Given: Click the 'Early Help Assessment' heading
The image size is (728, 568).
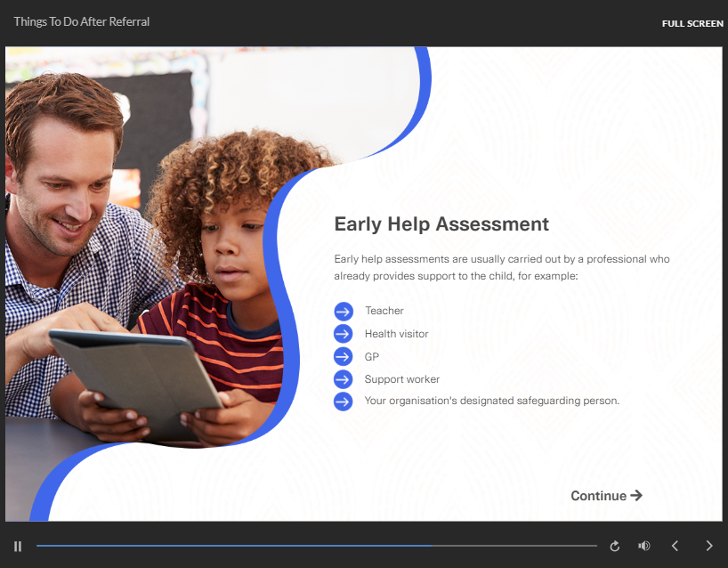Looking at the screenshot, I should [x=441, y=224].
